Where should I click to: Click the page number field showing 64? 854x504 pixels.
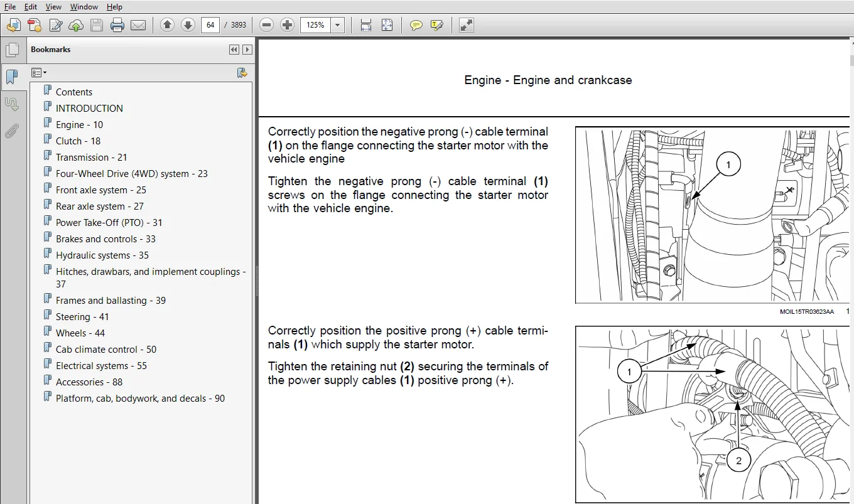tap(210, 25)
